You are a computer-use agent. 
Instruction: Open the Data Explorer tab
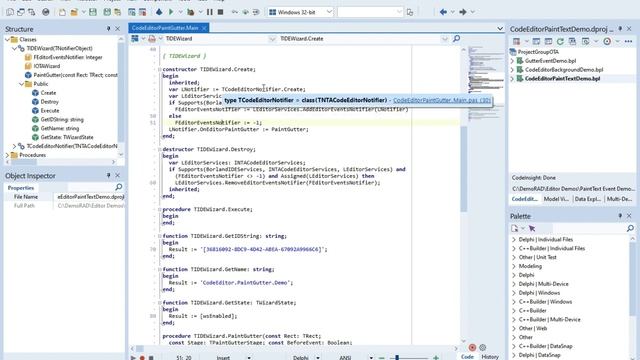pos(587,199)
